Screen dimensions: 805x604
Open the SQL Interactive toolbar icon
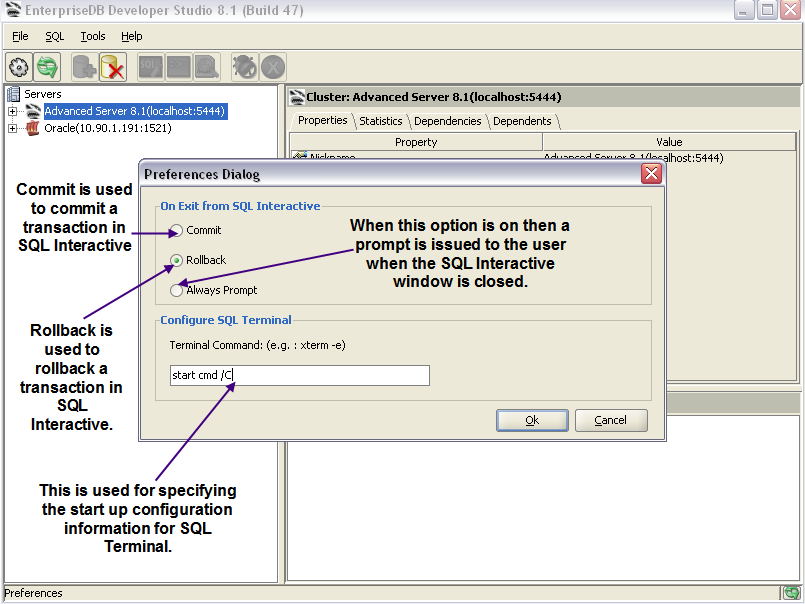(151, 67)
